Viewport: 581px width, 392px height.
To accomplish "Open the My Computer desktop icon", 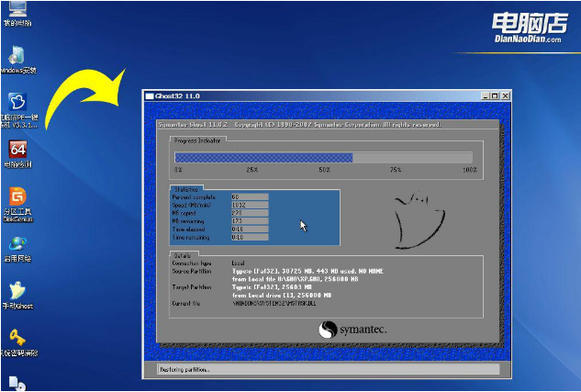I will [x=17, y=11].
